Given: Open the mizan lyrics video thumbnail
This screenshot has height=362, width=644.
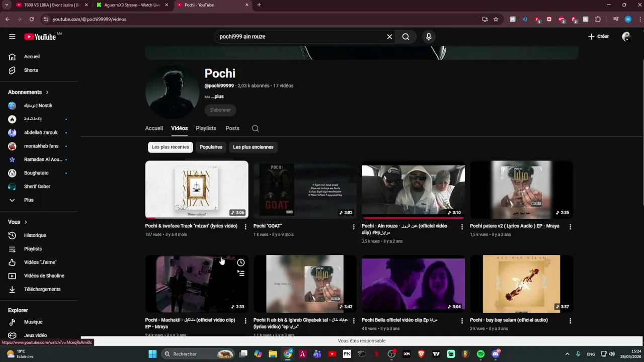Looking at the screenshot, I should click(x=197, y=190).
